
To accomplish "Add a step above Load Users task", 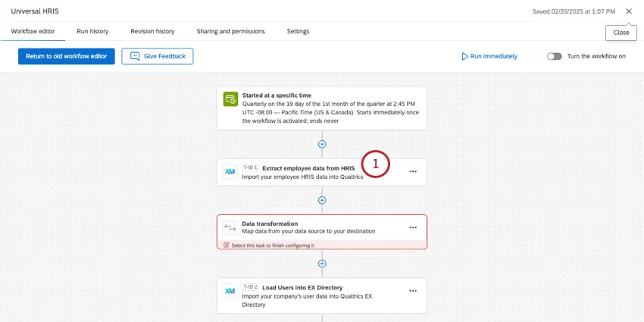I will pos(322,264).
